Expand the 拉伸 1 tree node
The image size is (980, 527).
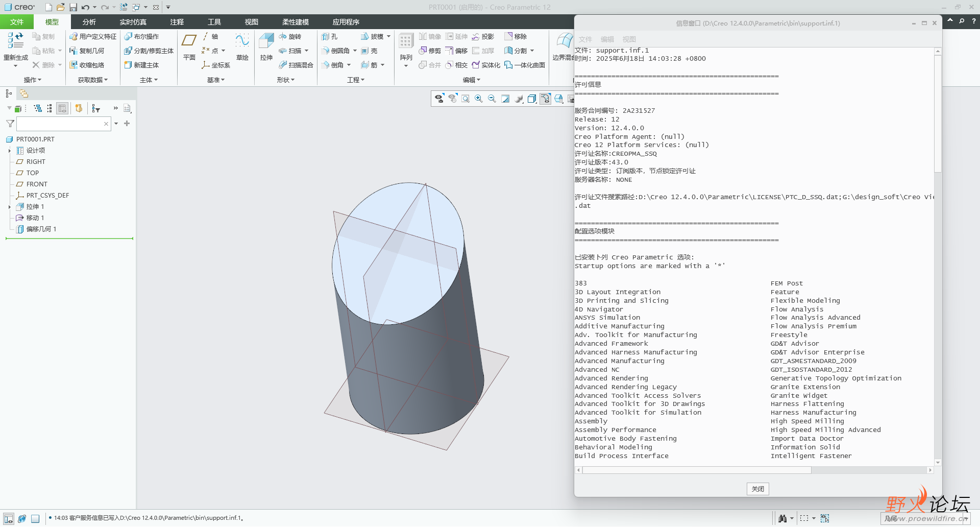click(10, 207)
